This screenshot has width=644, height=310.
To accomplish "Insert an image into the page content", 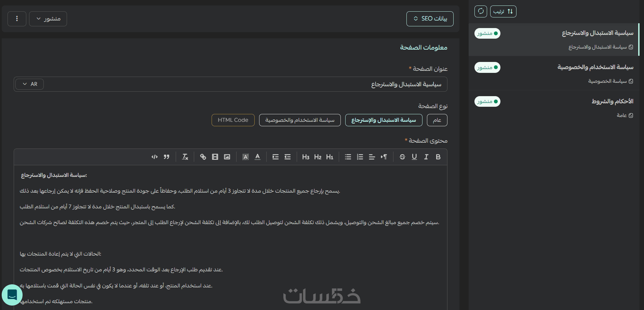I will [x=227, y=157].
